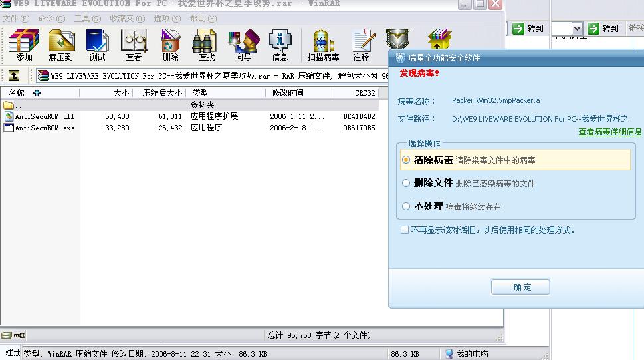The image size is (644, 360).
Task: Sort by 修改时间 column header
Action: point(298,93)
